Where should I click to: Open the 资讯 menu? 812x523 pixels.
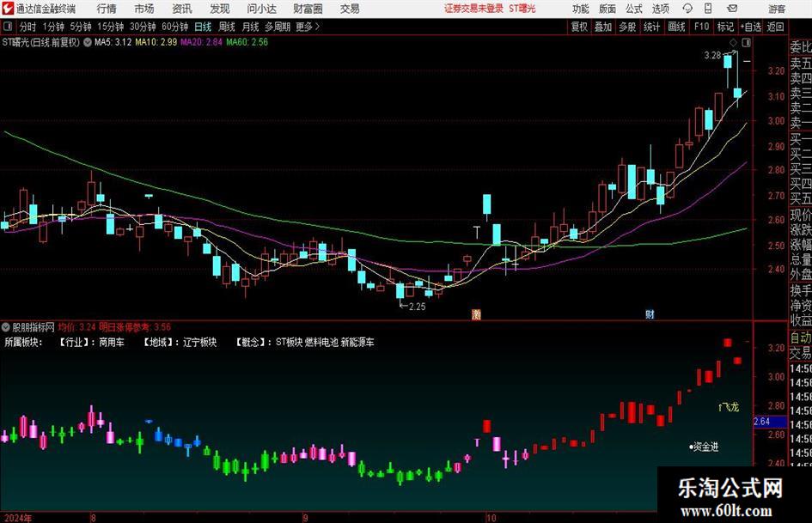tap(182, 9)
